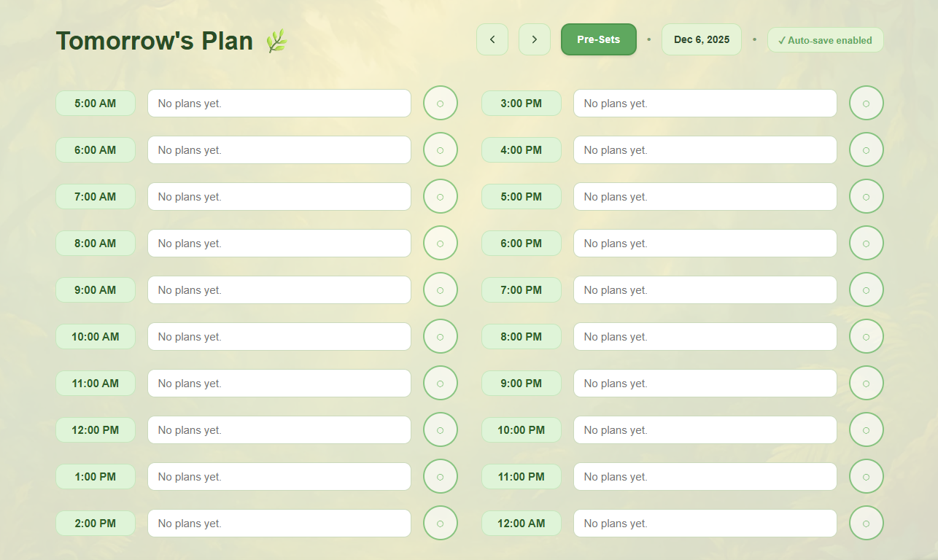The height and width of the screenshot is (560, 938).
Task: Click the completion circle for the 12:00 AM slot
Action: (866, 523)
